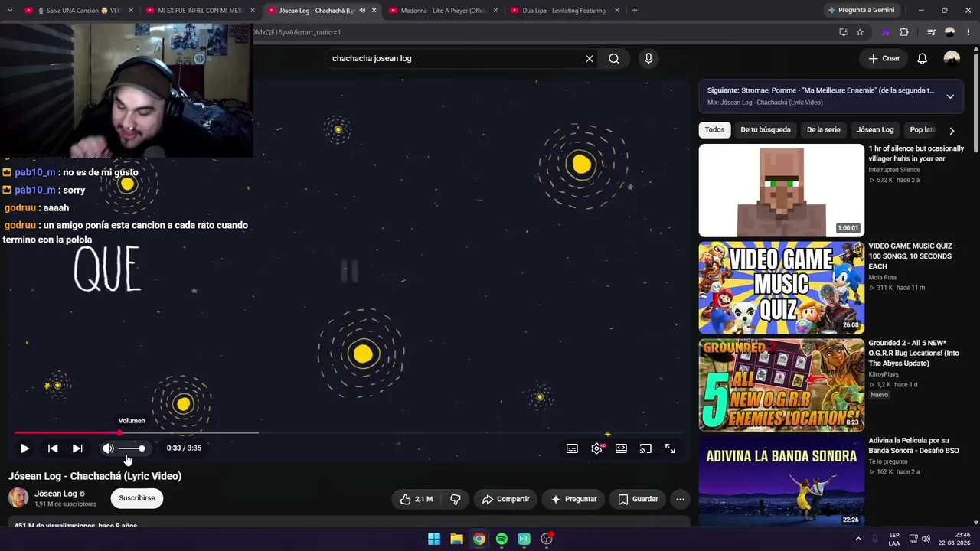Play the paused YouTube video

[24, 448]
